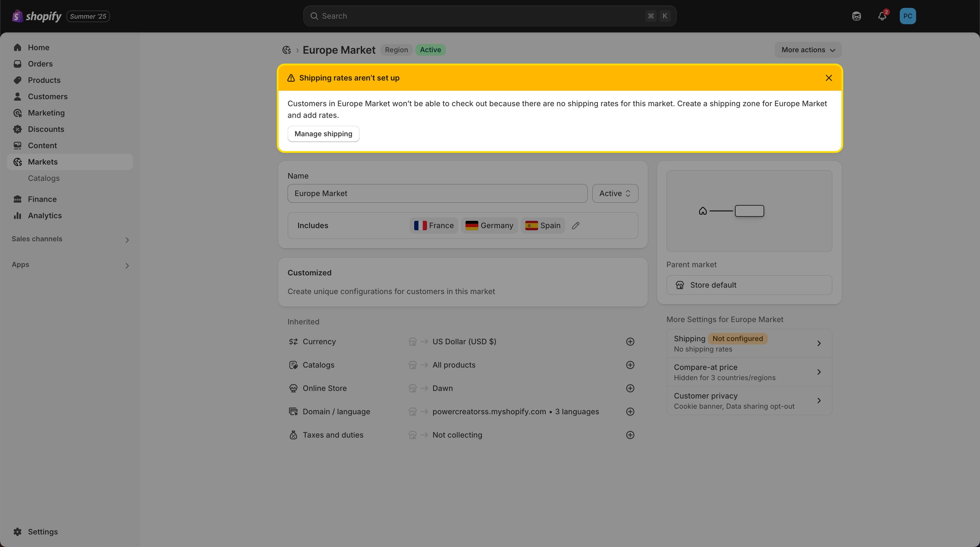Viewport: 980px width, 547px height.
Task: Click the 'Dawn' theme value
Action: point(442,388)
